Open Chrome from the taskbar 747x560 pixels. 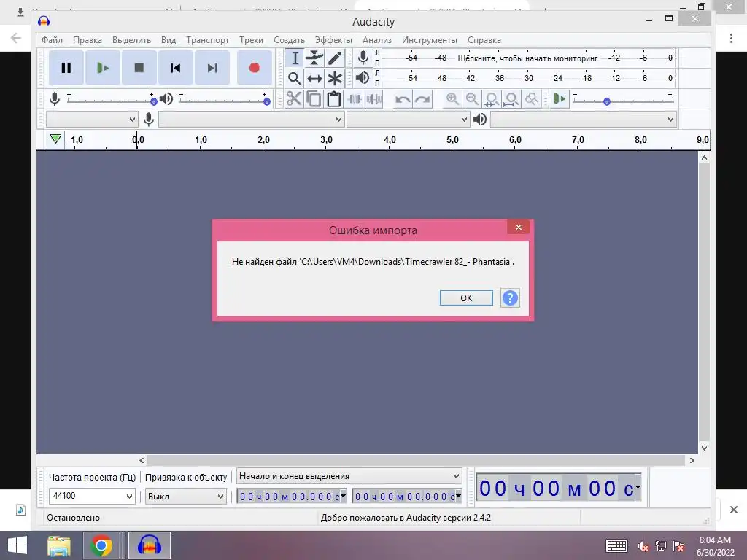[x=101, y=545]
